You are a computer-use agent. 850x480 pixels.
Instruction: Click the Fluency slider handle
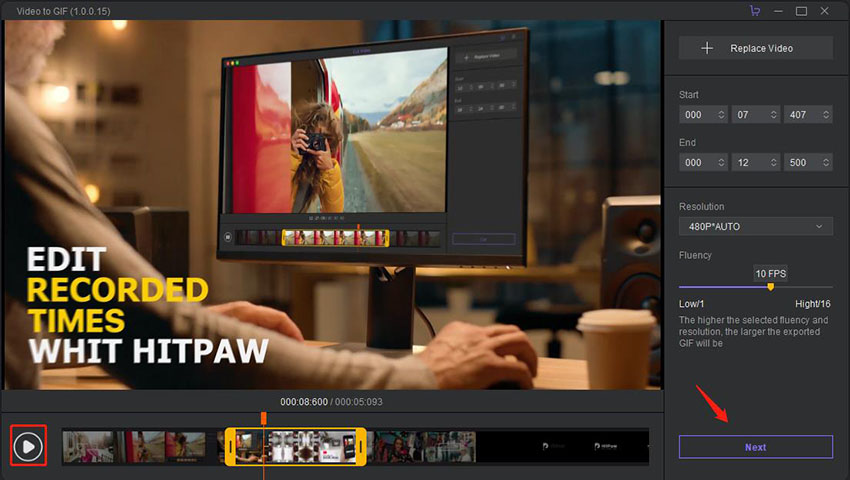pos(770,287)
